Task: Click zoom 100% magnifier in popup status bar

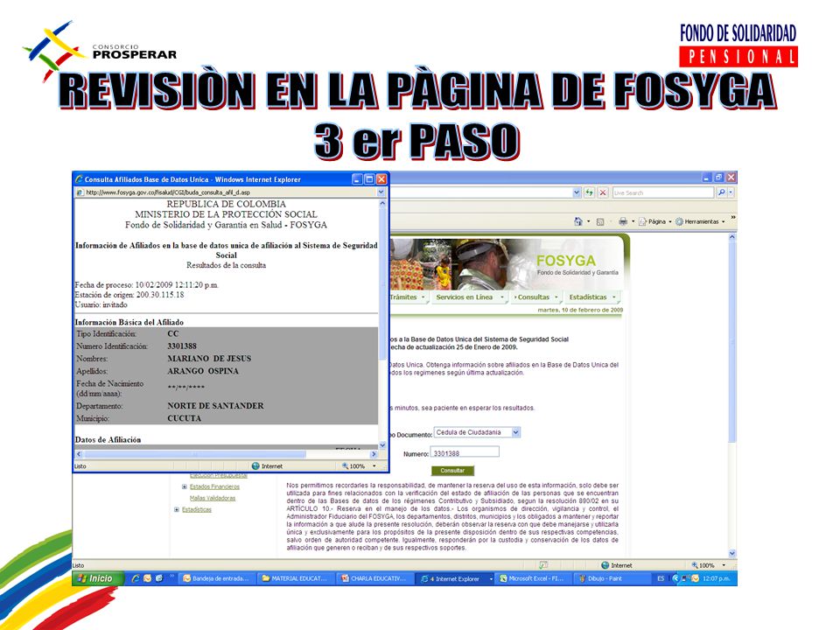Action: (346, 466)
